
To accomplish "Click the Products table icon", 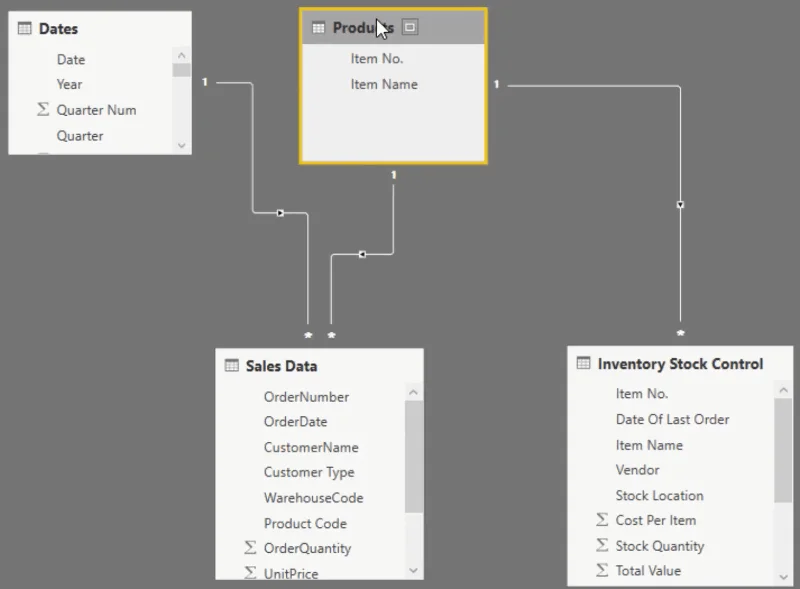I will [x=318, y=28].
